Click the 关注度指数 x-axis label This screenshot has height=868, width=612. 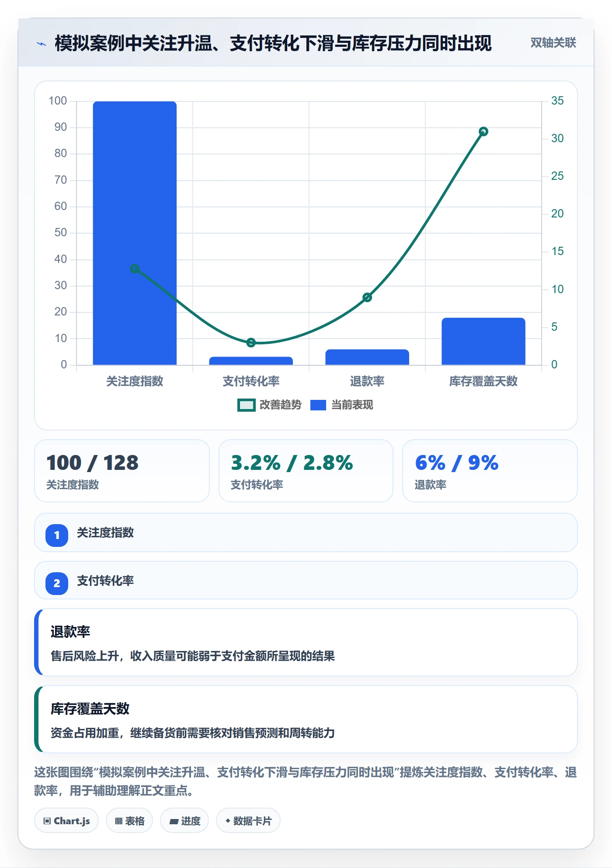(135, 381)
